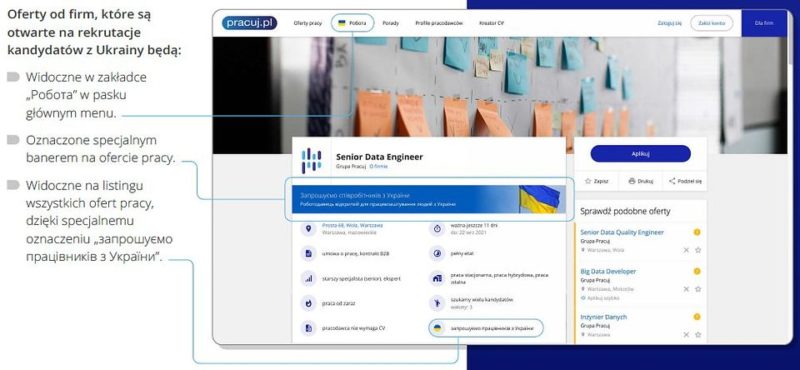The height and width of the screenshot is (370, 800).
Task: Open the Porady menu item
Action: click(x=390, y=23)
